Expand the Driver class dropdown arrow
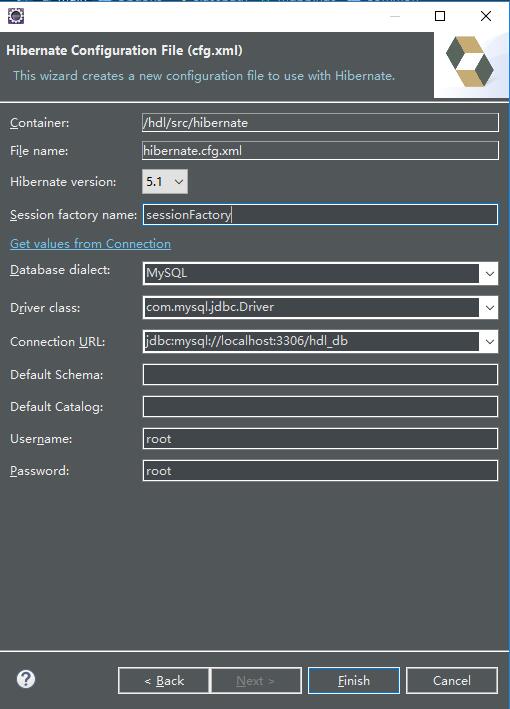This screenshot has height=709, width=510. 489,307
